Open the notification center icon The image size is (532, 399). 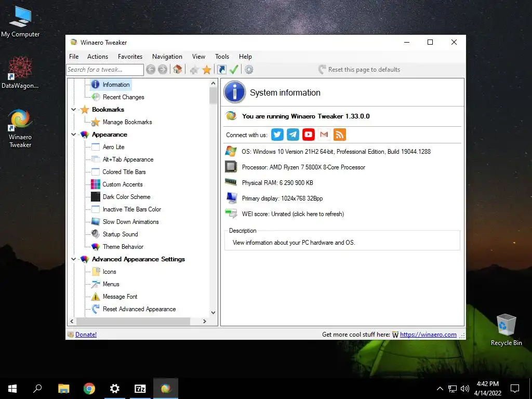pos(515,389)
